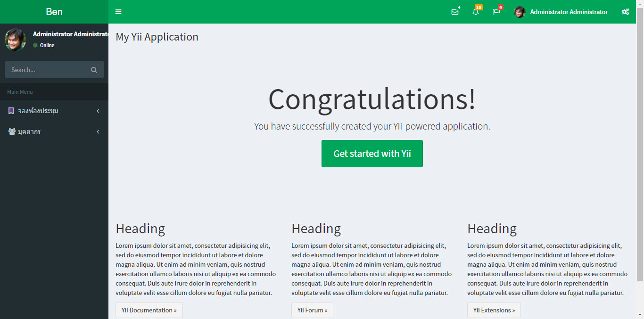Open บุคลากร sidebar menu item

click(x=54, y=131)
